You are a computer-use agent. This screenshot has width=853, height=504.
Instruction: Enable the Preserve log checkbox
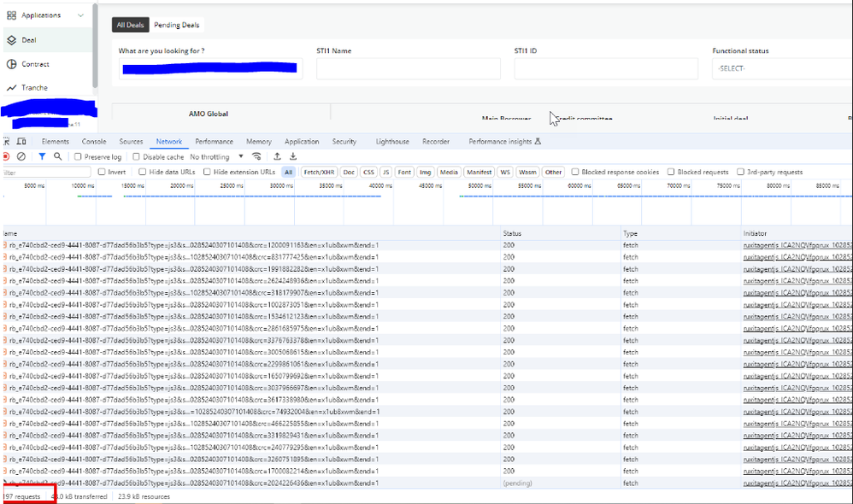(x=79, y=157)
